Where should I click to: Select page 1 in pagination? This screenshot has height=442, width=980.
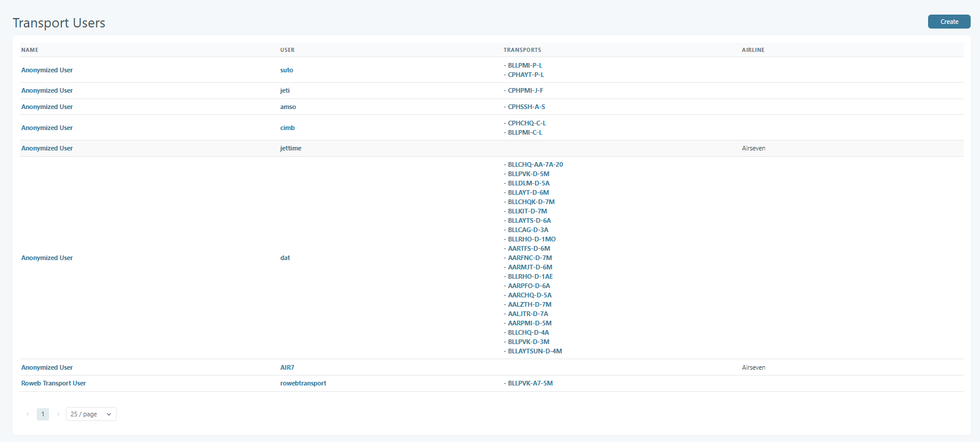[x=43, y=414]
